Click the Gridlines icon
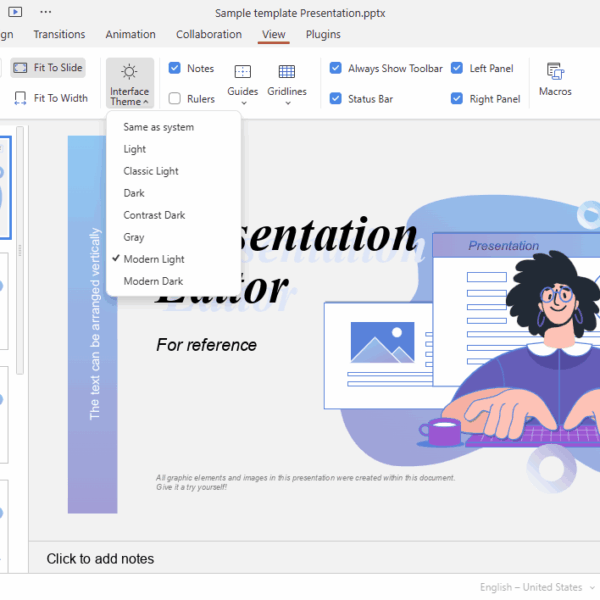Image resolution: width=600 pixels, height=600 pixels. (287, 72)
